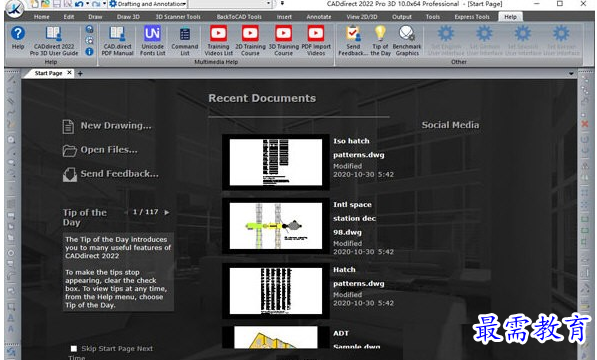This screenshot has height=360, width=597.
Task: Click the Save disk icon in quick access toolbar
Action: pos(56,4)
